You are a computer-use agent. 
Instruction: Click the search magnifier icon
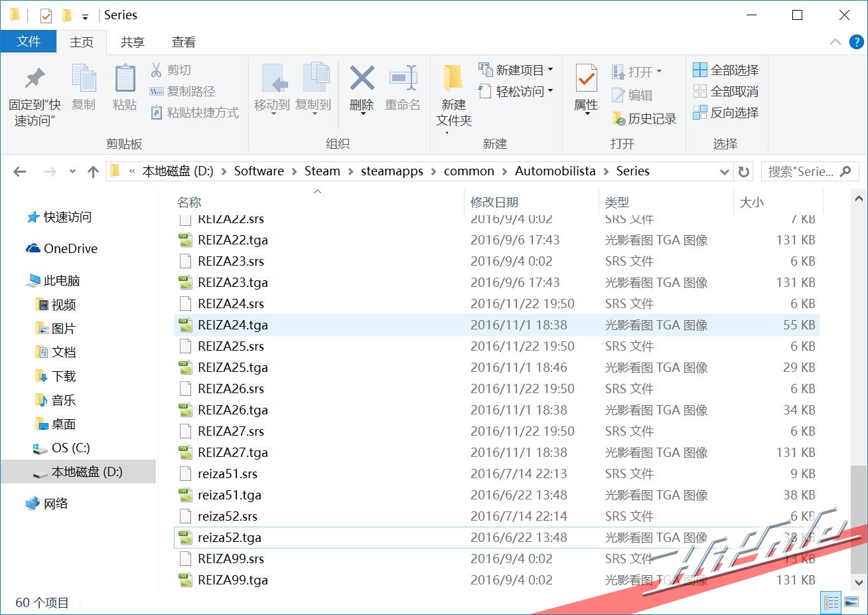pyautogui.click(x=845, y=171)
